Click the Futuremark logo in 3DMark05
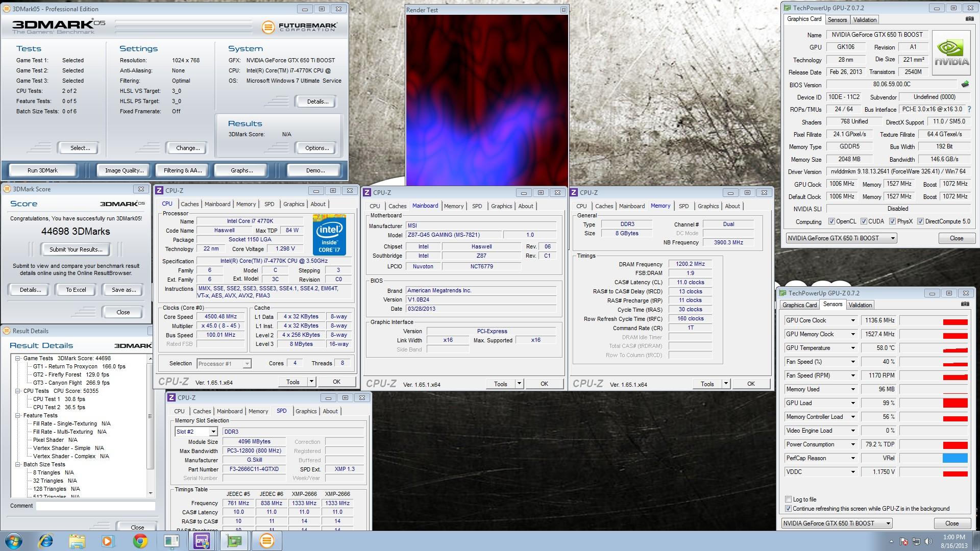 pyautogui.click(x=299, y=27)
